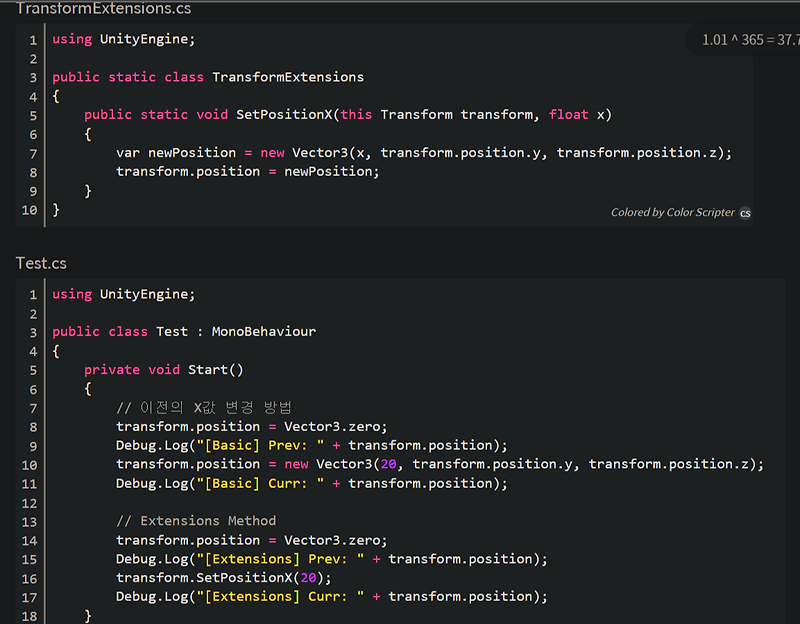This screenshot has height=624, width=800.
Task: Click the '// Extensions Method' comment
Action: [196, 521]
